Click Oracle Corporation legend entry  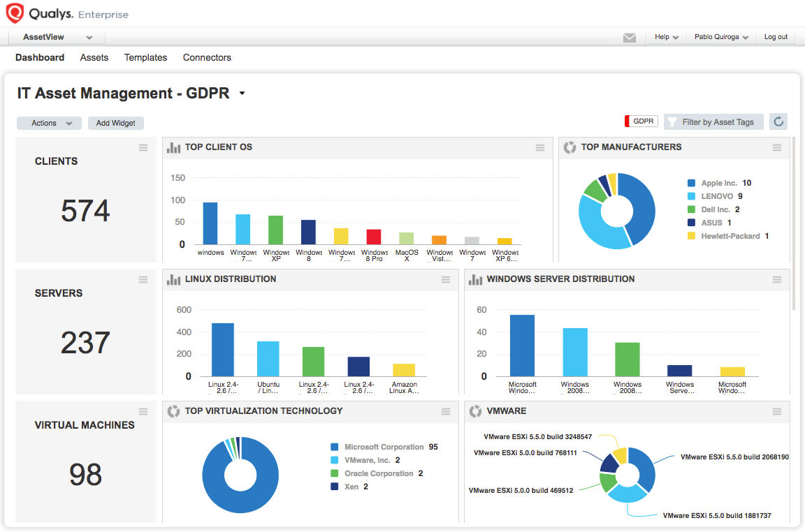pyautogui.click(x=377, y=473)
